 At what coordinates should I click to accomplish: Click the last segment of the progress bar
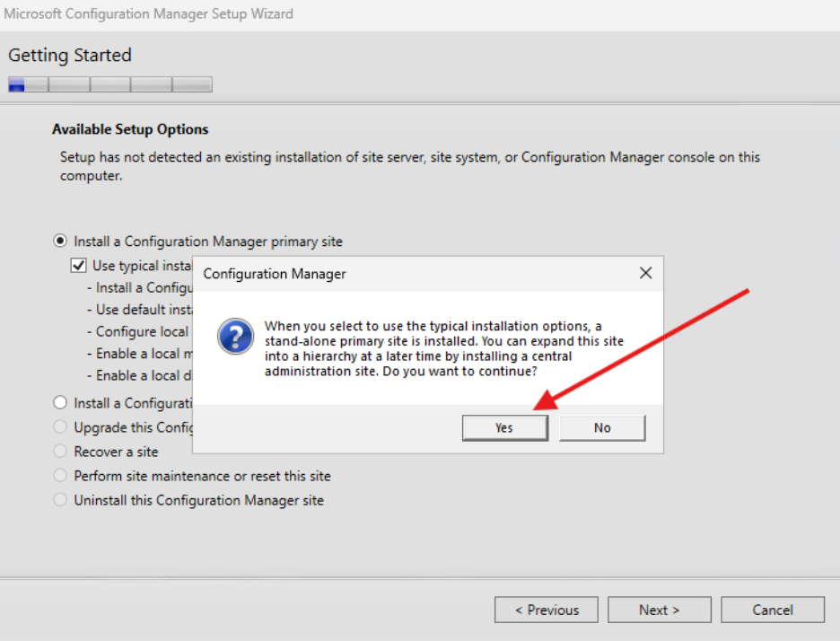pyautogui.click(x=192, y=85)
